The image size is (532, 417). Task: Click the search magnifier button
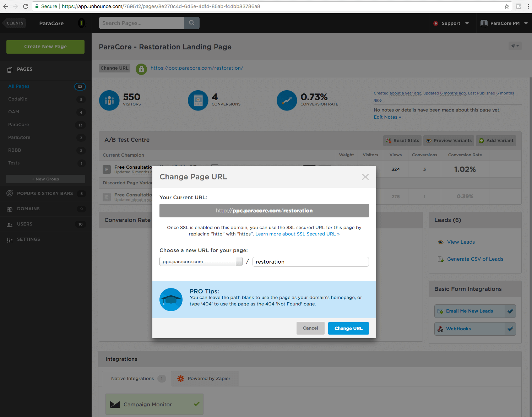coord(192,23)
